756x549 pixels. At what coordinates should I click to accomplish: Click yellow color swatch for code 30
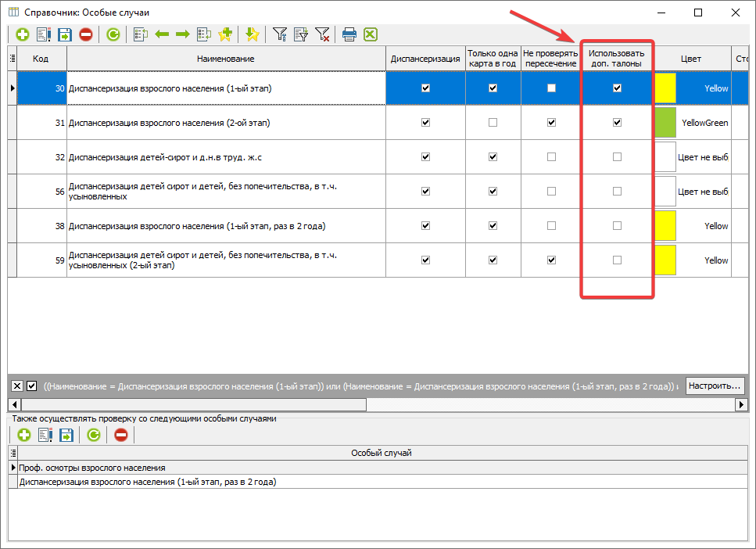click(665, 88)
